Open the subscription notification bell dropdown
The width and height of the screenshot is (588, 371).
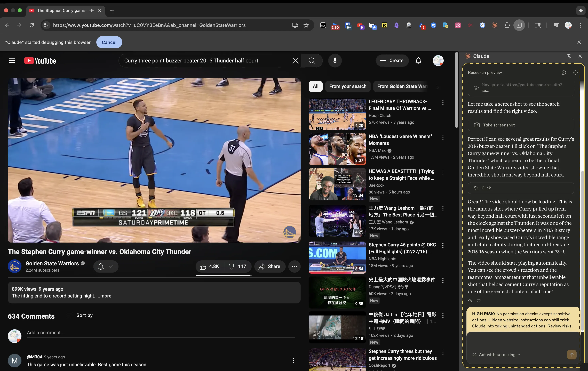[x=106, y=266]
